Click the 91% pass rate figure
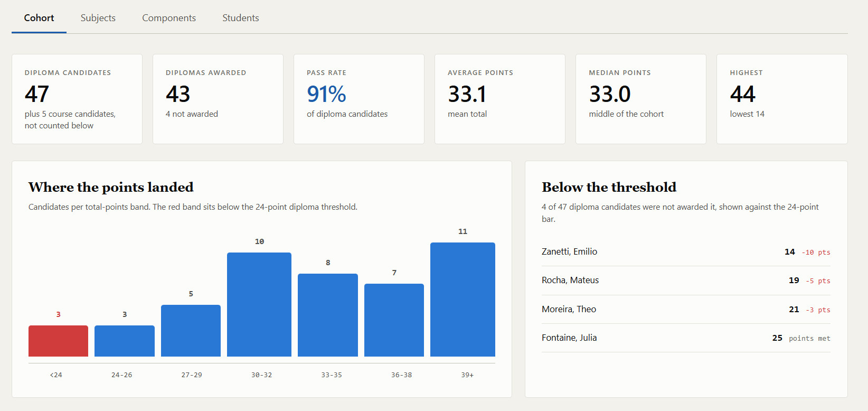The height and width of the screenshot is (411, 868). pos(326,94)
